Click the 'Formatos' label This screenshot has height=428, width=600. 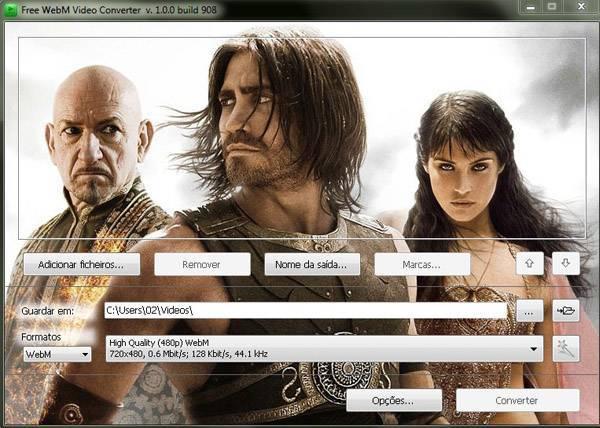coord(41,337)
